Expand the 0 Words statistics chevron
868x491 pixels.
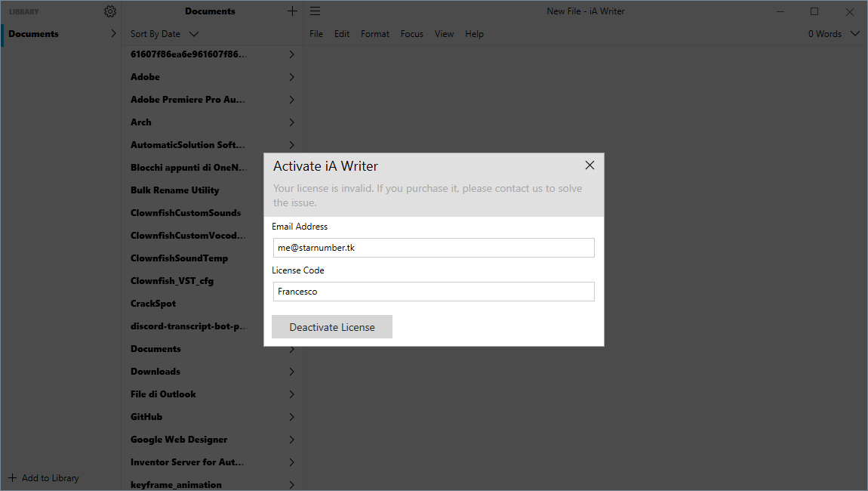pos(854,33)
